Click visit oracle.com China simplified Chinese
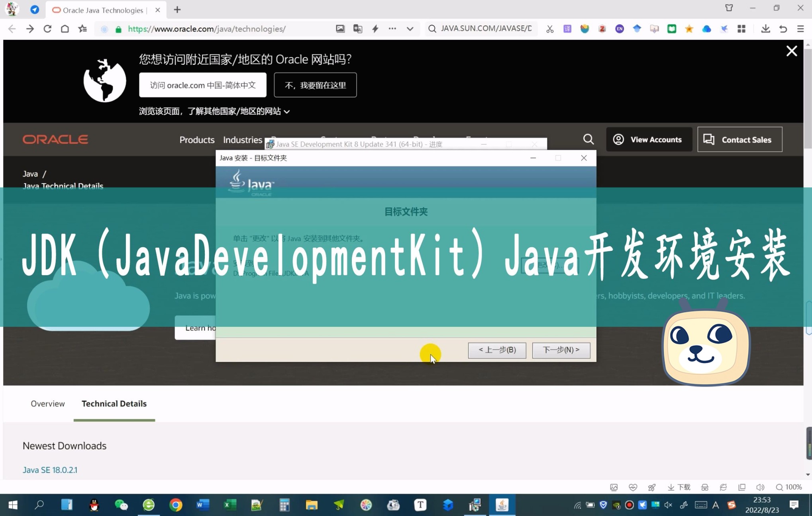812x516 pixels. point(202,85)
